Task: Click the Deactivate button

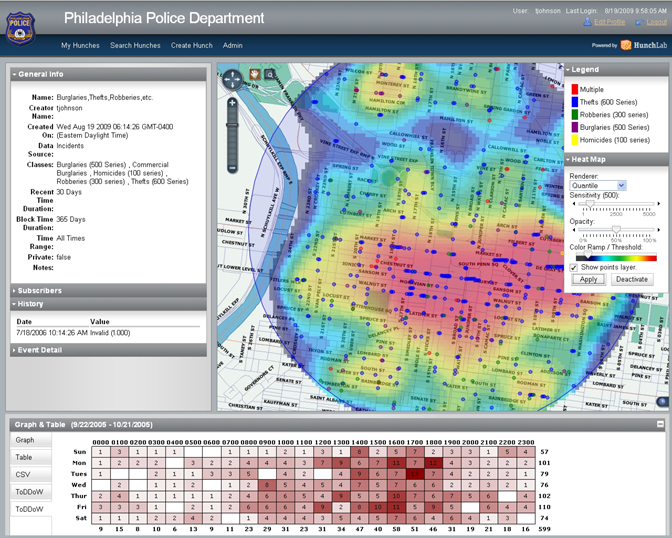Action: coord(632,279)
